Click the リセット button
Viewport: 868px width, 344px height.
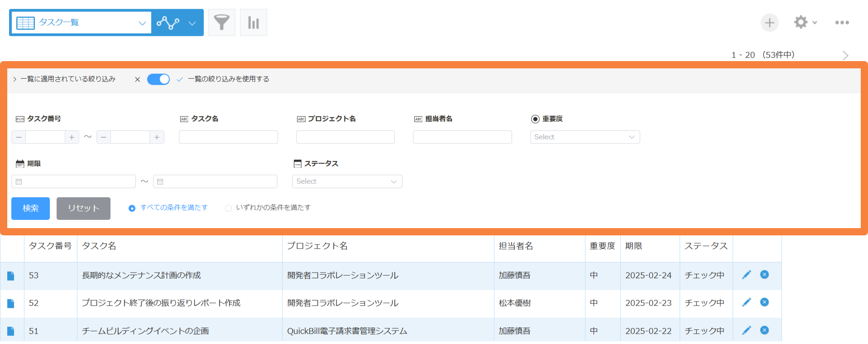tap(83, 208)
